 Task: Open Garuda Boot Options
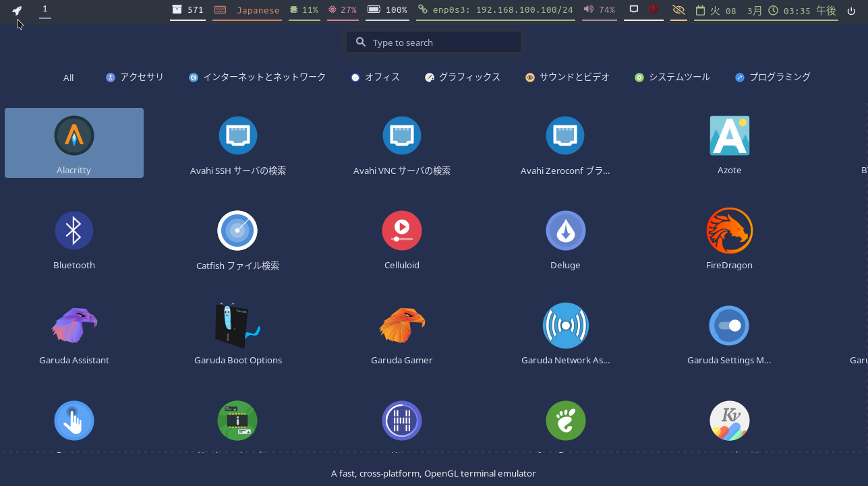[x=237, y=333]
